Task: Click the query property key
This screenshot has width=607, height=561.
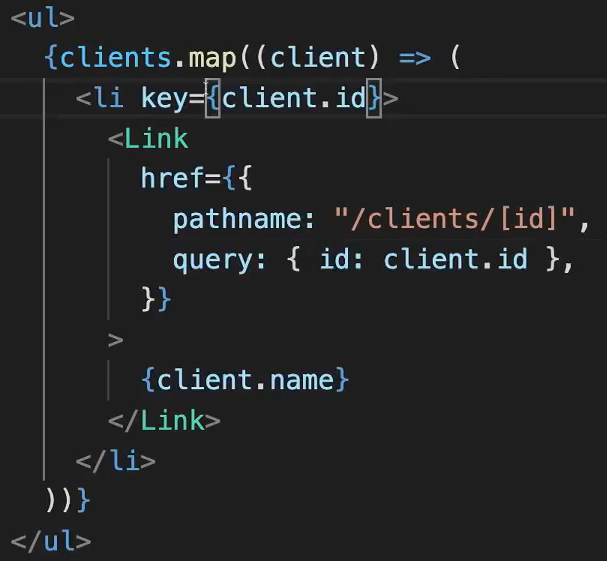Action: tap(212, 259)
